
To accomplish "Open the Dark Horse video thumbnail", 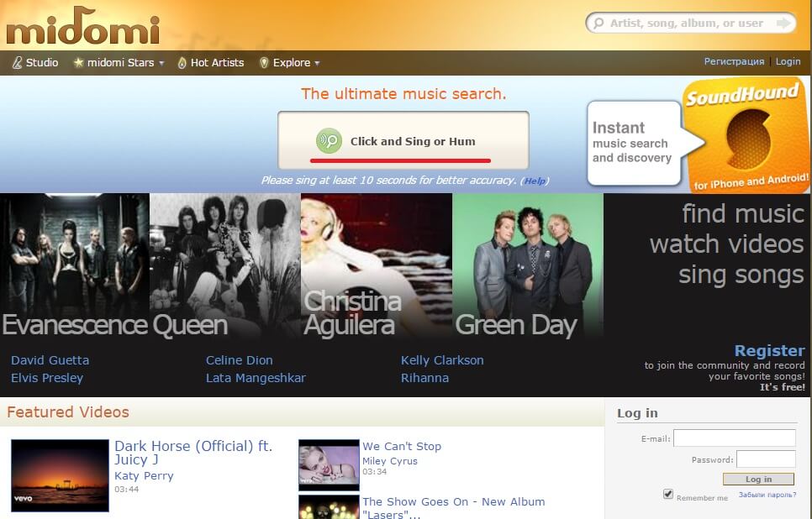I will pyautogui.click(x=60, y=475).
